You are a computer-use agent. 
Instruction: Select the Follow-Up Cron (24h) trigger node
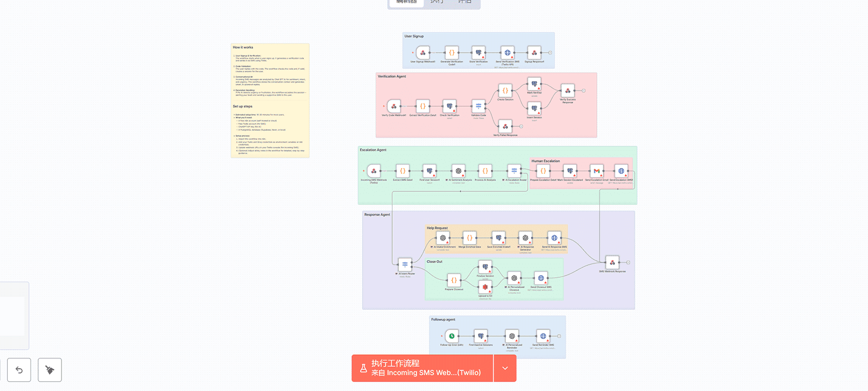[452, 336]
